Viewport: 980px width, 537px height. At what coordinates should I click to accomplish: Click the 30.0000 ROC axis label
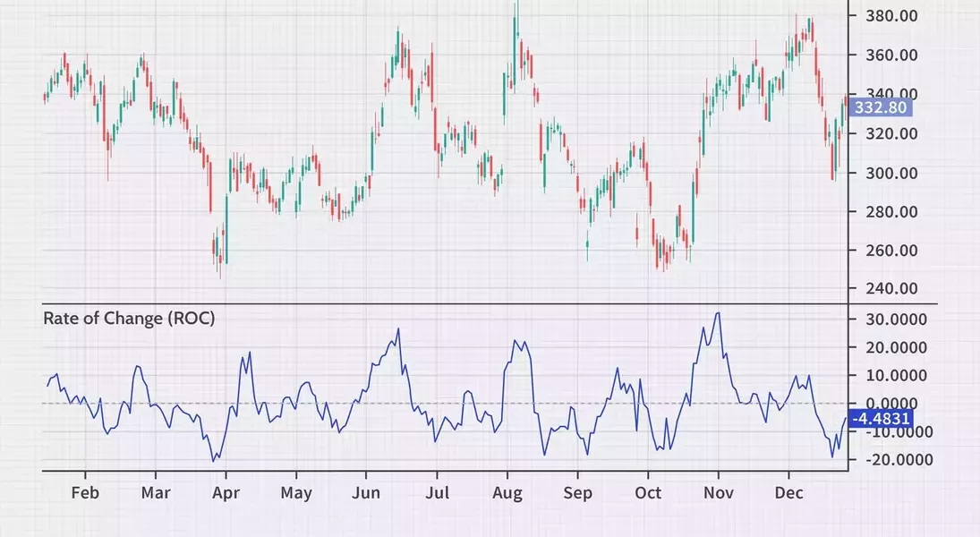[896, 320]
